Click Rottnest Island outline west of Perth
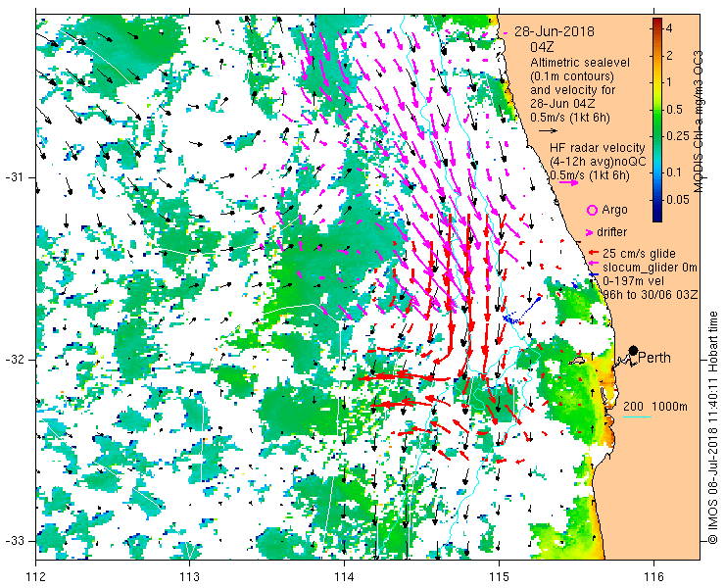Image resolution: width=725 pixels, height=588 pixels. coord(577,360)
